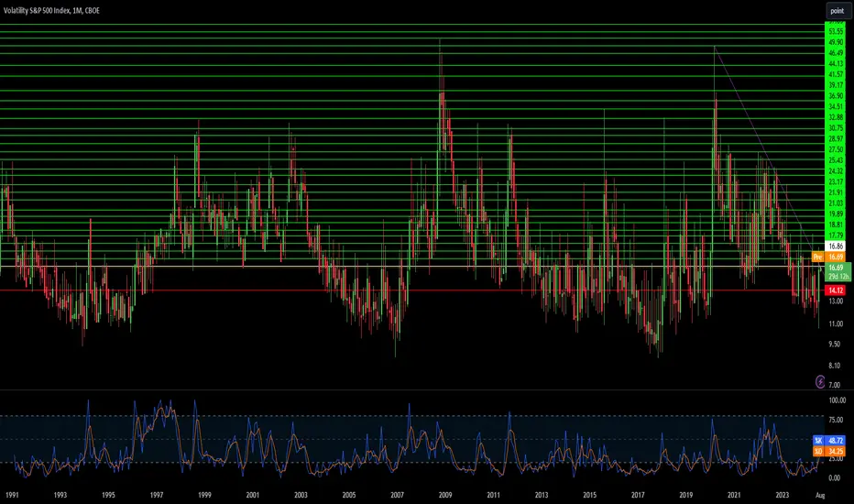The width and height of the screenshot is (854, 504).
Task: Click the Aug label on time axis
Action: point(820,495)
